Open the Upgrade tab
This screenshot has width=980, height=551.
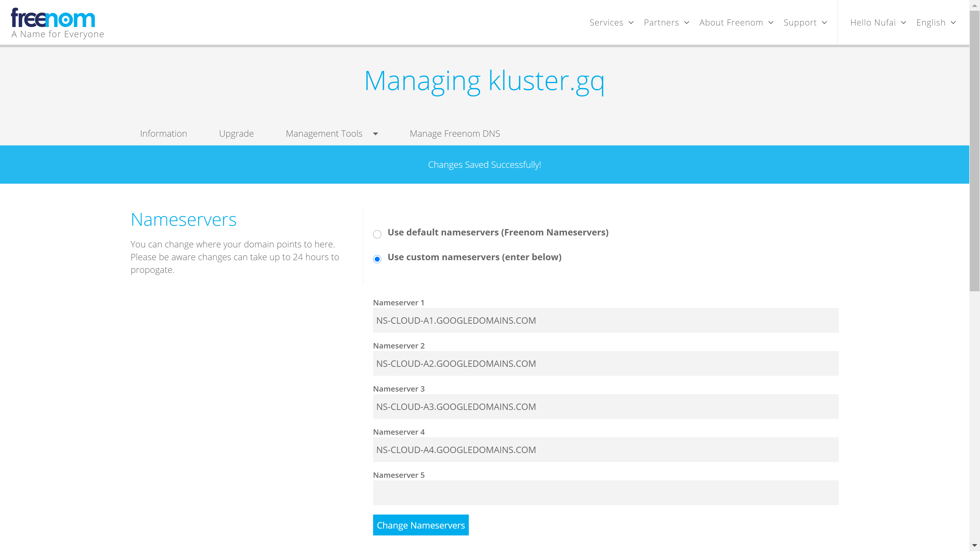236,133
